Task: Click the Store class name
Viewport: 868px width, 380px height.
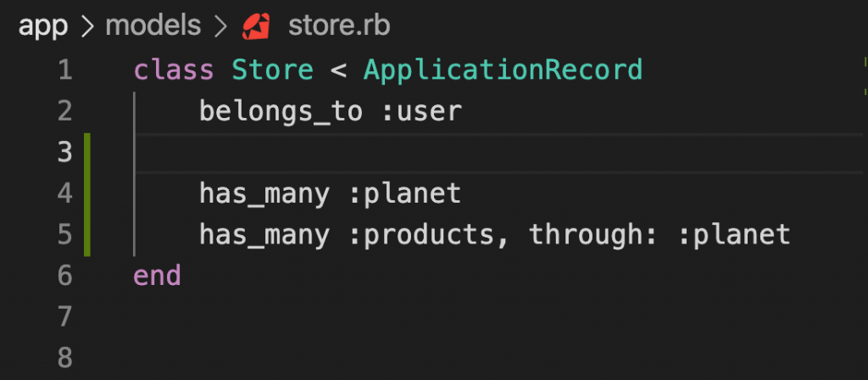Action: click(x=272, y=70)
